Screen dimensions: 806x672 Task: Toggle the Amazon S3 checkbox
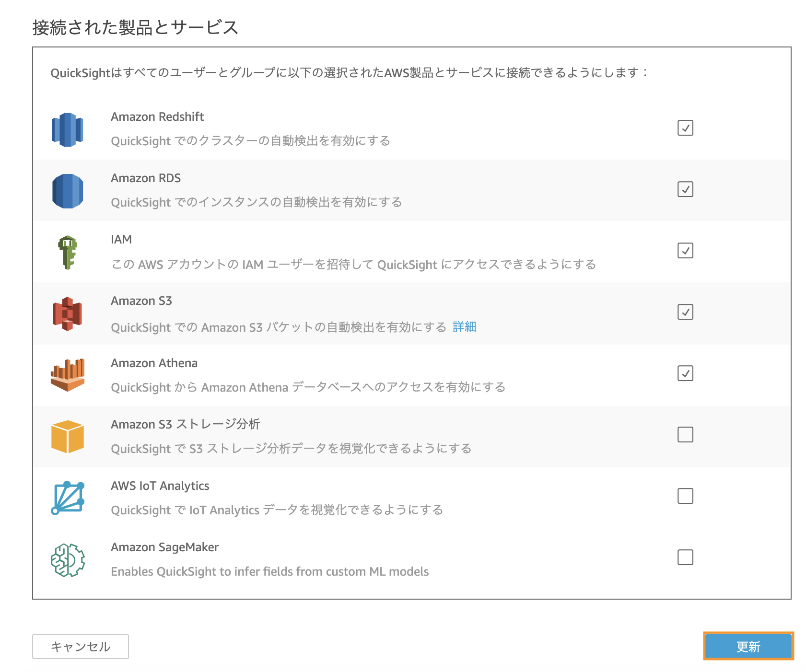pos(685,312)
